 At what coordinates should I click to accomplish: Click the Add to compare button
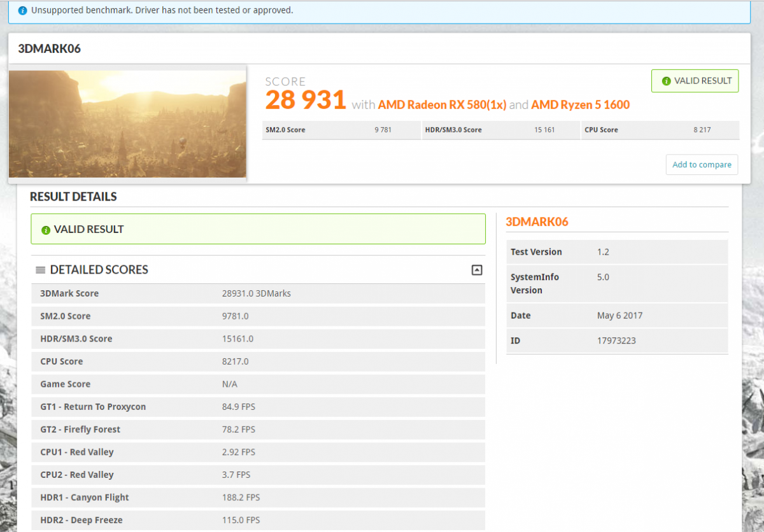[x=702, y=164]
